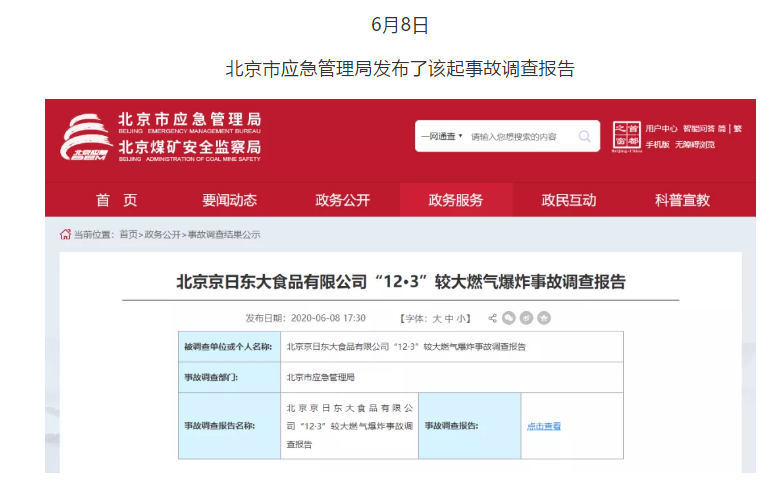Click 点击查看 to view the report
Screen dimensions: 782x491
tap(544, 426)
